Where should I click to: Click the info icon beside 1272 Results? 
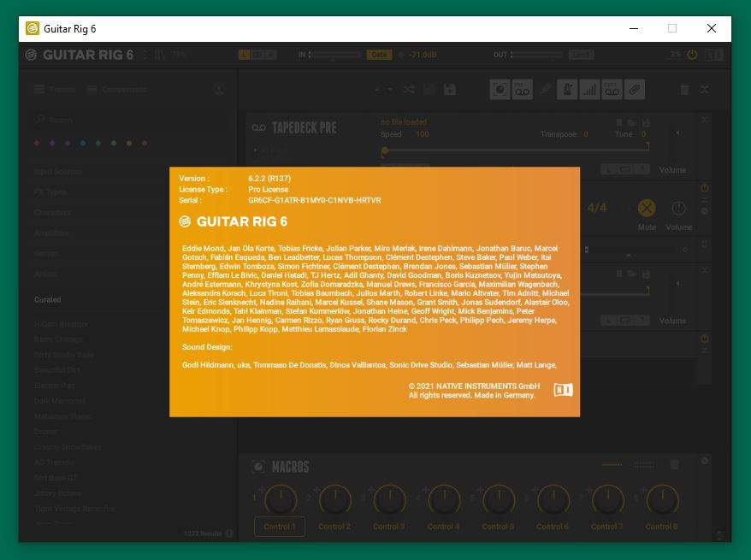[x=229, y=533]
